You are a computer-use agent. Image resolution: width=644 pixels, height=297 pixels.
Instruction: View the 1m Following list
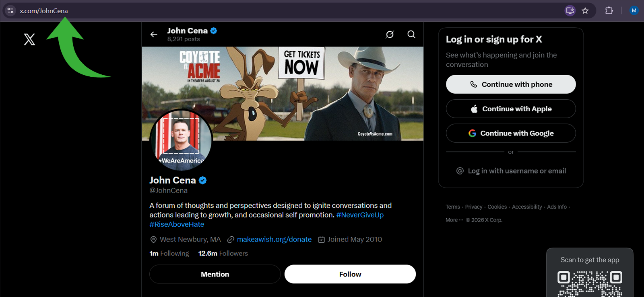[x=169, y=254]
